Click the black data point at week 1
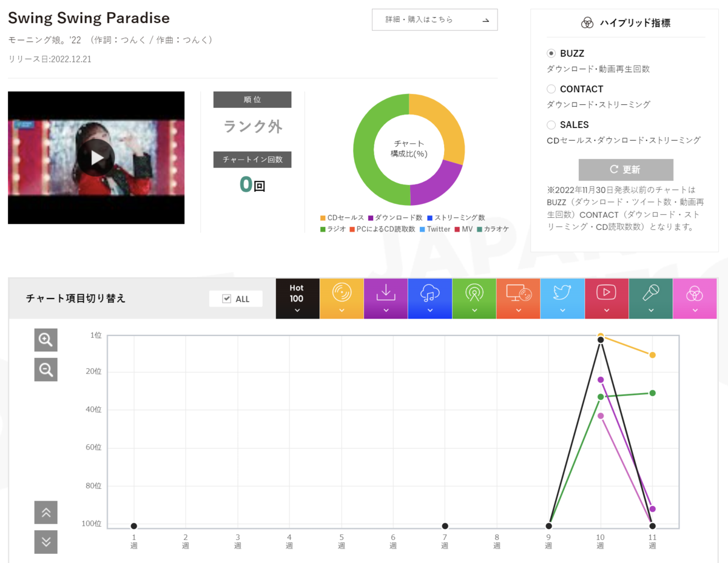Image resolution: width=728 pixels, height=563 pixels. point(134,526)
